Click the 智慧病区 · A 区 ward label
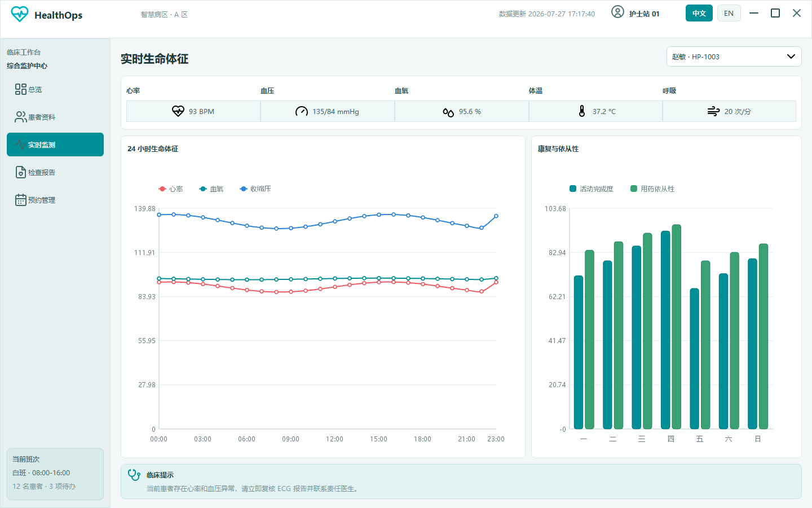Screen dimensions: 812x508 tap(164, 15)
